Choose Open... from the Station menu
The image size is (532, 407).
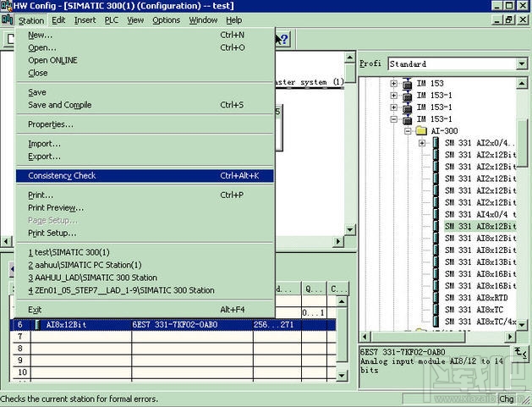point(145,47)
